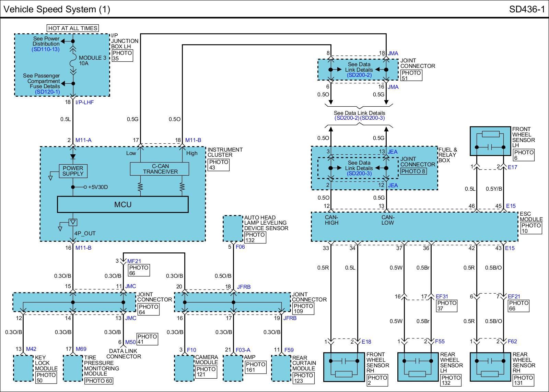
Task: Open PHOTO 10 beside ESC module
Action: point(531,228)
